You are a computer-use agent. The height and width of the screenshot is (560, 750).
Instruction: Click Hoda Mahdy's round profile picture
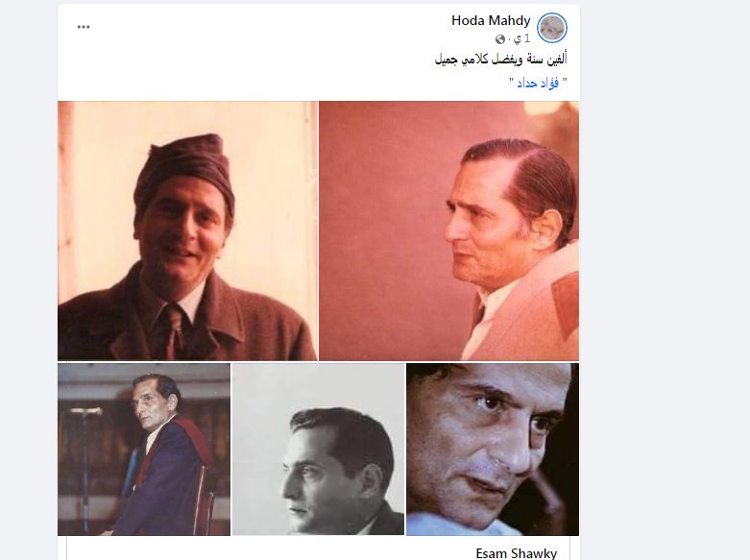[x=551, y=27]
